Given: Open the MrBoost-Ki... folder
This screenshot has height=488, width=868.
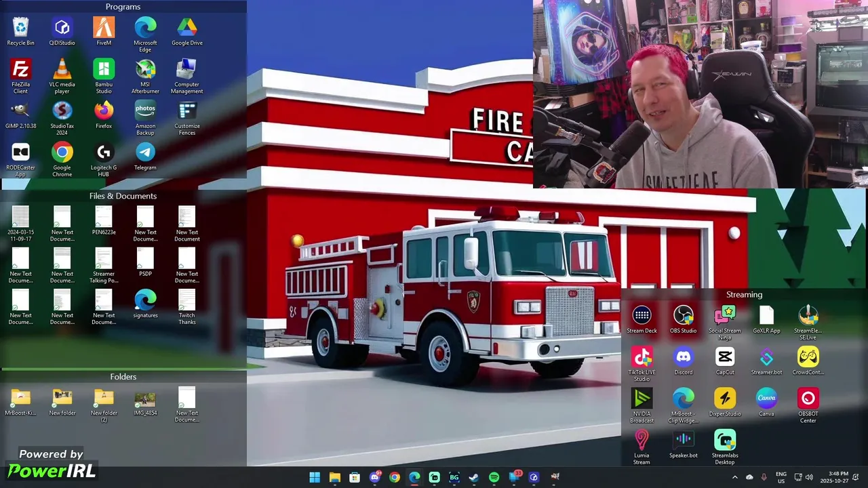Looking at the screenshot, I should 21,401.
